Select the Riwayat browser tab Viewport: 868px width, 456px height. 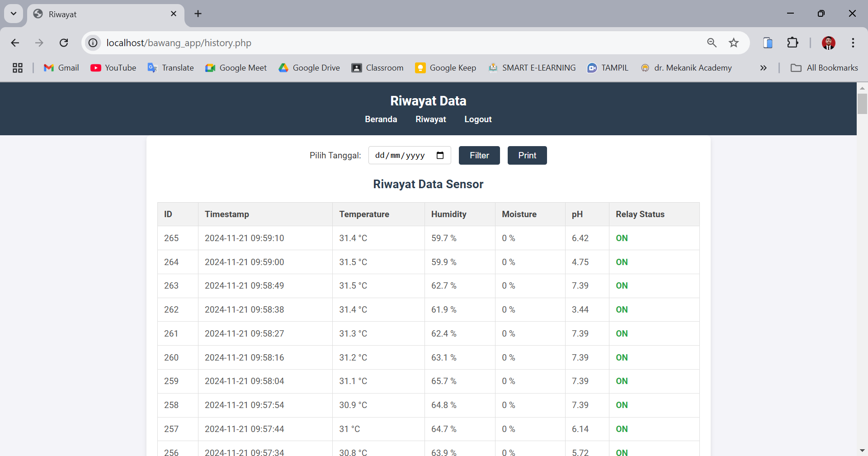coord(106,14)
